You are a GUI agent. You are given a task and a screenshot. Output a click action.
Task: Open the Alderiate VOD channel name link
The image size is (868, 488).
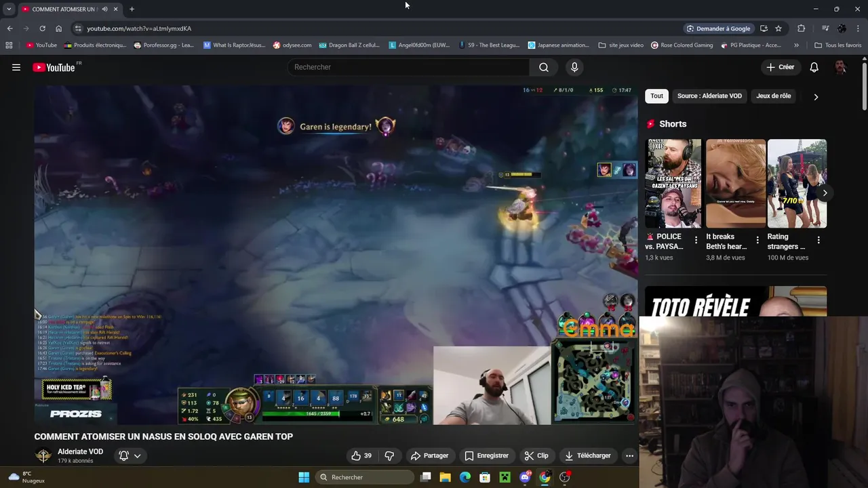click(80, 451)
